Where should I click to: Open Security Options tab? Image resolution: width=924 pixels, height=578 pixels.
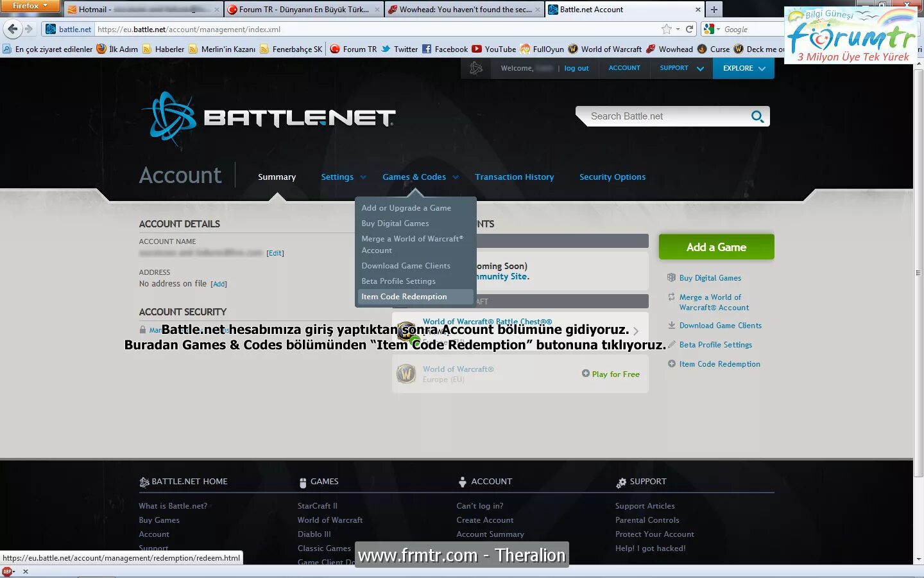click(613, 177)
